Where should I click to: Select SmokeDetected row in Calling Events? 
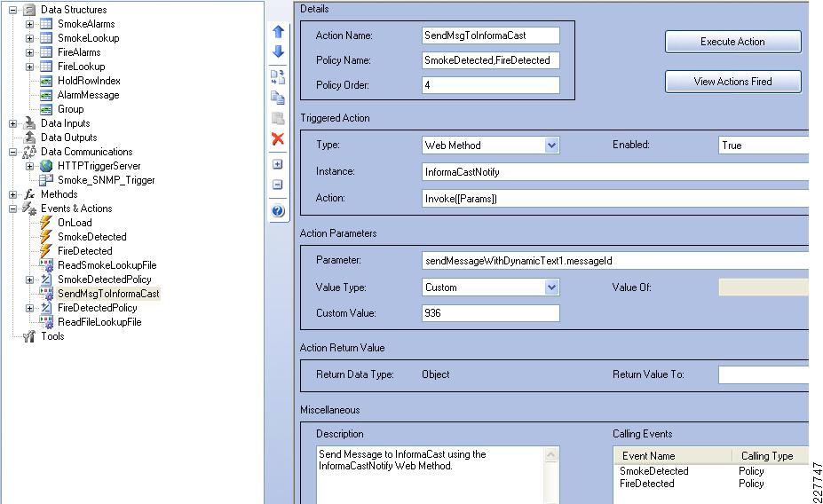point(711,471)
